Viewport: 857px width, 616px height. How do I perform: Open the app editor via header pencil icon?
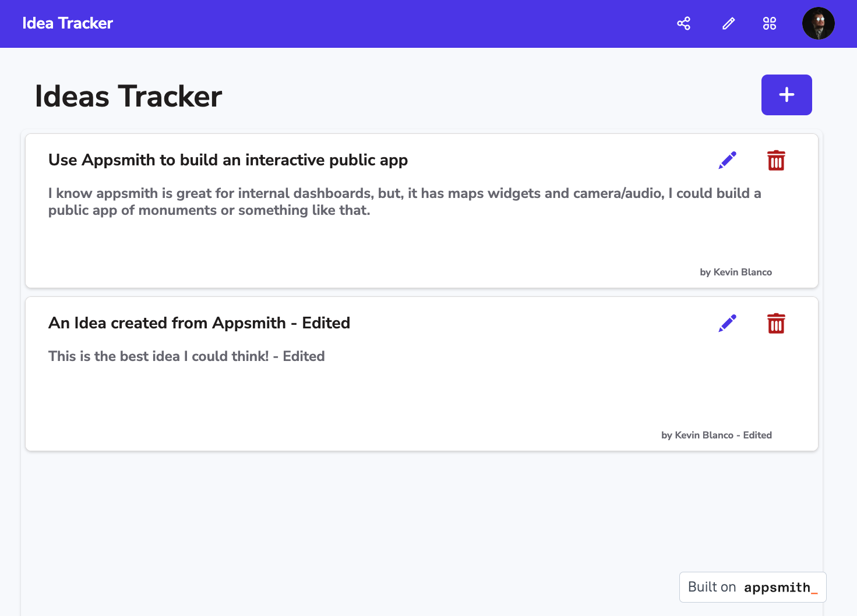[728, 23]
